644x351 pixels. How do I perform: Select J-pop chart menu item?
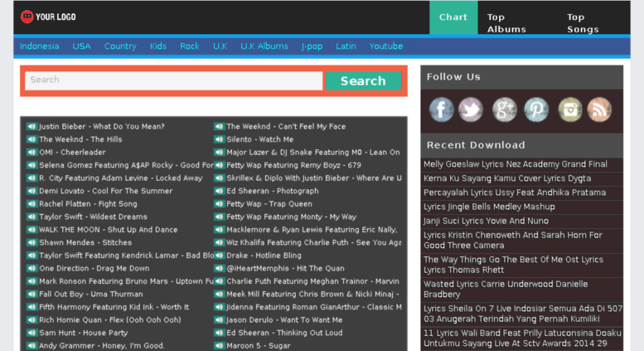312,46
